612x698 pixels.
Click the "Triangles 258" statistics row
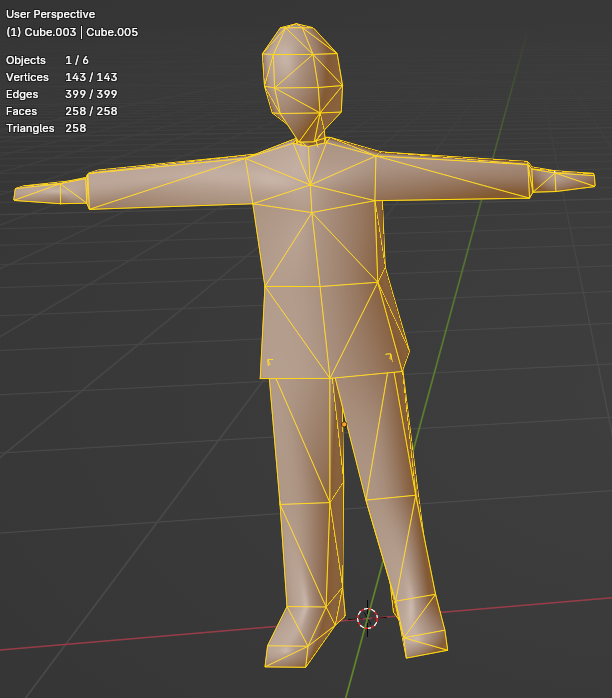pyautogui.click(x=46, y=128)
